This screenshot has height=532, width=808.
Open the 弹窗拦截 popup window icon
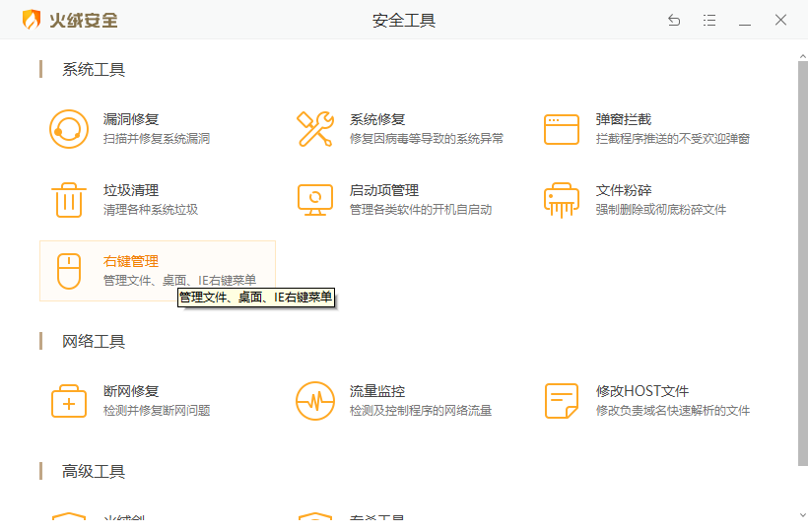pyautogui.click(x=562, y=129)
